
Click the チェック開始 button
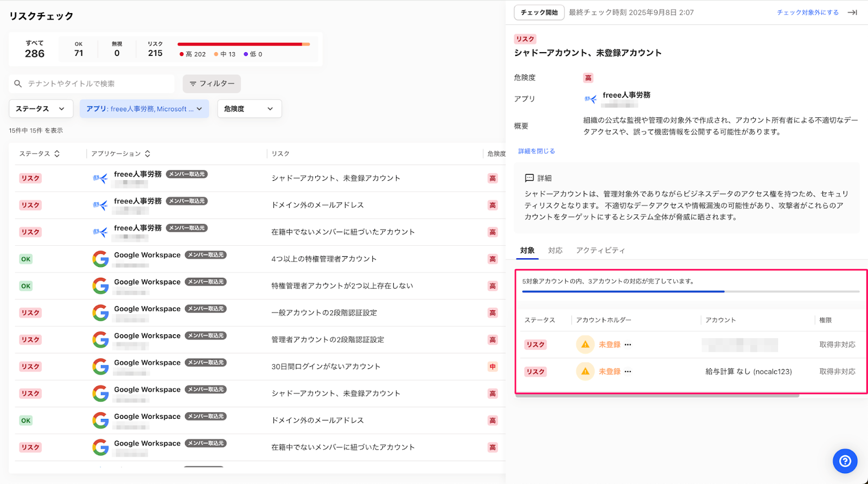(539, 12)
